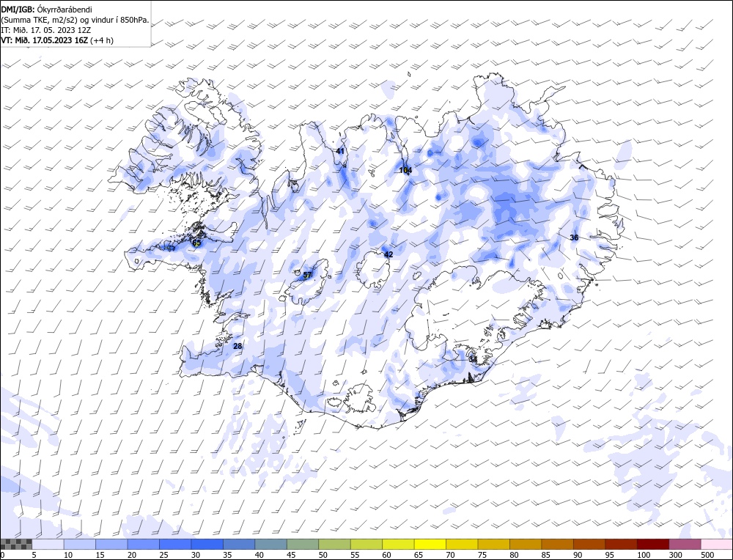This screenshot has height=560, width=733.
Task: Pick the 95–100 dark red legend swatch
Action: click(x=621, y=544)
